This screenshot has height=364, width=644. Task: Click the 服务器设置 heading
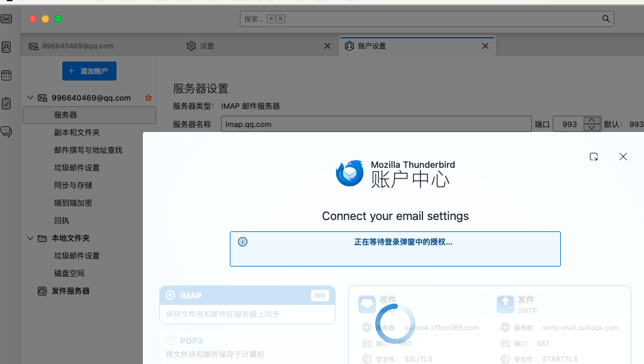click(200, 89)
